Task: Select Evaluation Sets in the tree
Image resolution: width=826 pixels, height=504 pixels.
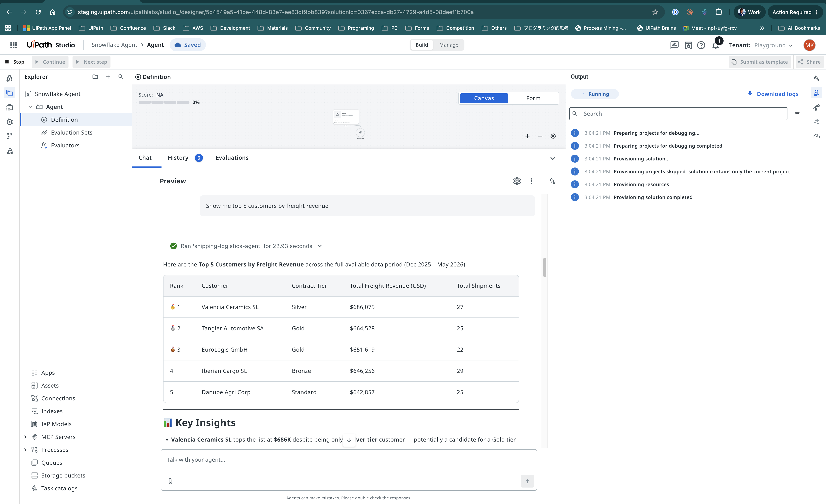Action: pyautogui.click(x=76, y=132)
